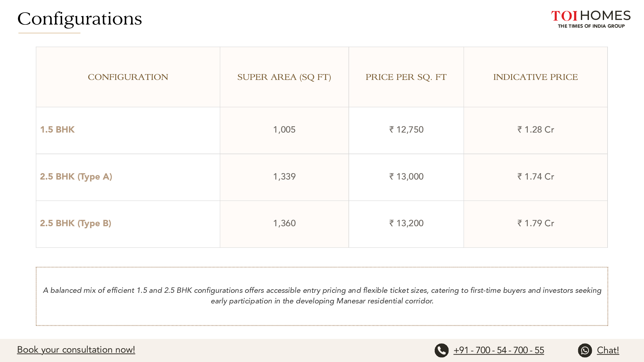This screenshot has width=644, height=362.
Task: Click the TOI Homes logo
Action: click(x=591, y=19)
